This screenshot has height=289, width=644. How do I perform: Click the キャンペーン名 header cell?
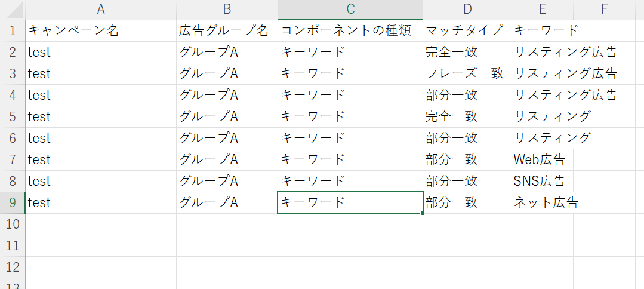pos(101,31)
